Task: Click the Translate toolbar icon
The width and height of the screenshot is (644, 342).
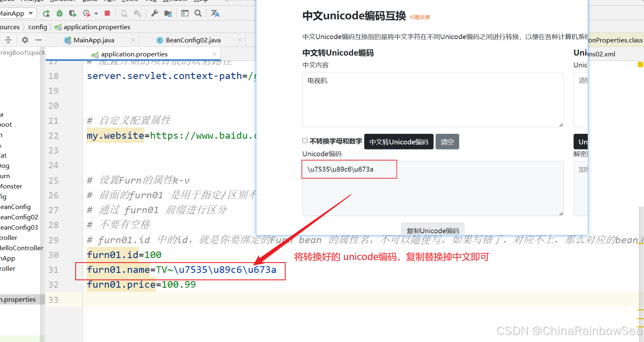Action: [x=215, y=13]
